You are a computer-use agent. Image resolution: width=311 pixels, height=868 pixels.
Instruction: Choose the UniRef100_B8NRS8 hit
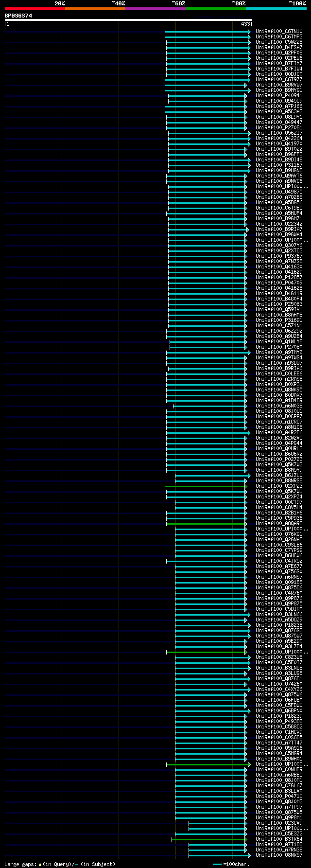279,480
